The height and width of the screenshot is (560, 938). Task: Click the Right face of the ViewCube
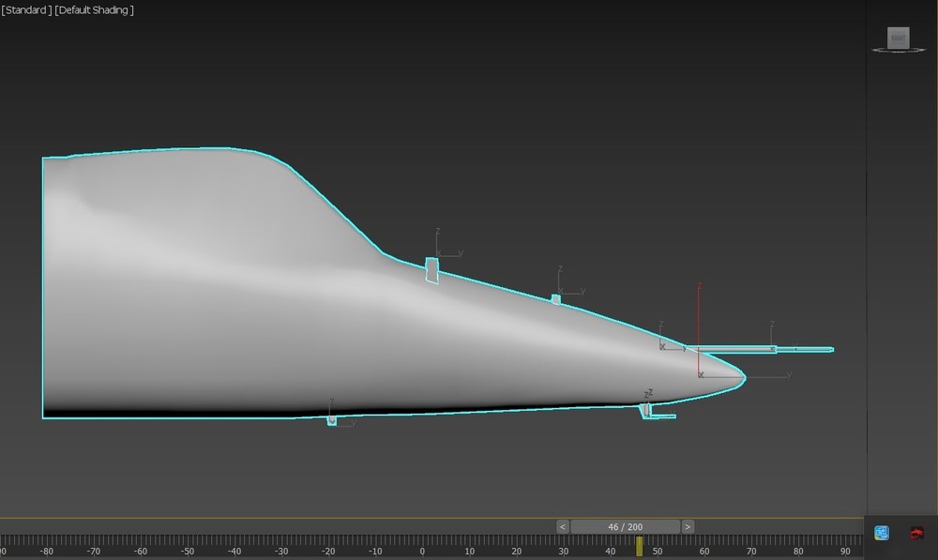pyautogui.click(x=900, y=38)
